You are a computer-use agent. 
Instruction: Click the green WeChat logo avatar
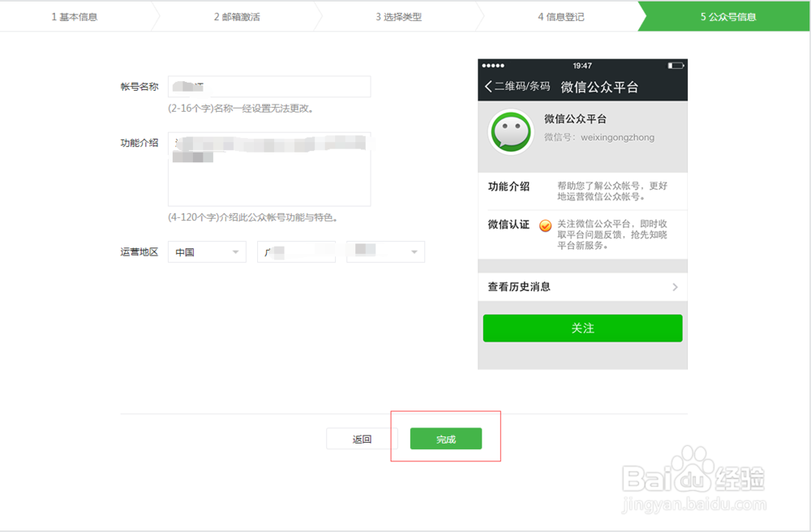pos(511,132)
